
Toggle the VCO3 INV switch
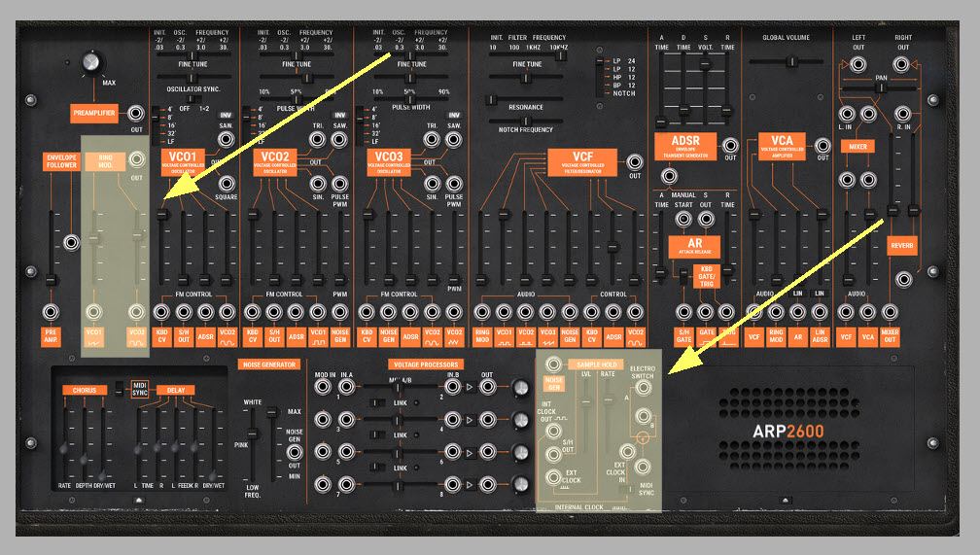(x=454, y=116)
